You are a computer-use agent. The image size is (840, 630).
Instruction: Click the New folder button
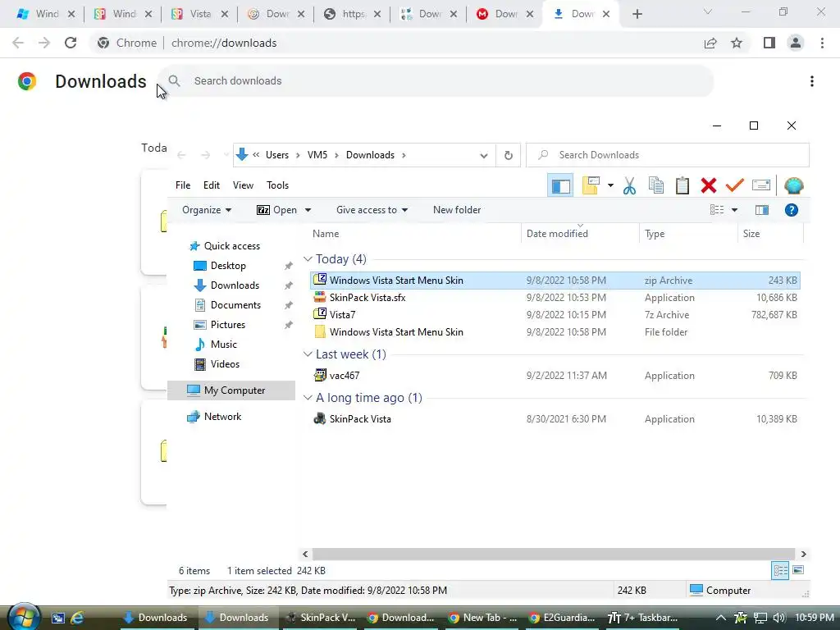tap(457, 210)
